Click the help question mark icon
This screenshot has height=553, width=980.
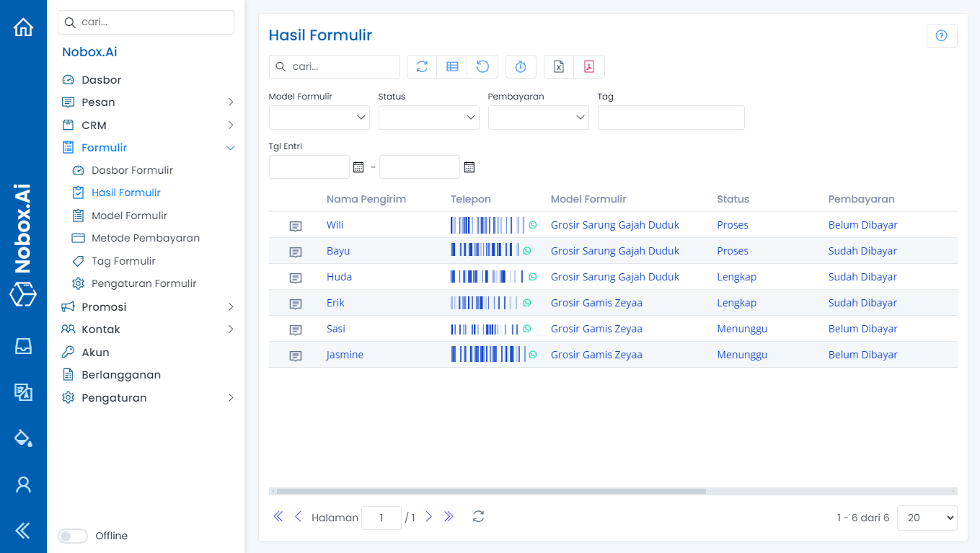[942, 35]
